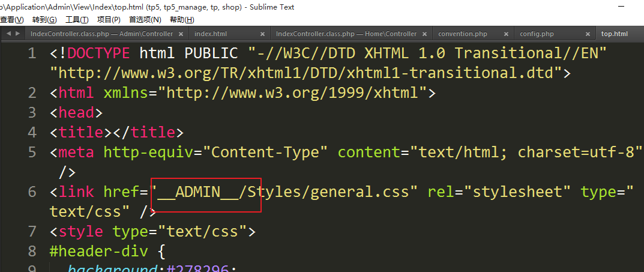Viewport: 644px width, 272px height.
Task: Open the 帮助(H) menu
Action: (x=182, y=20)
